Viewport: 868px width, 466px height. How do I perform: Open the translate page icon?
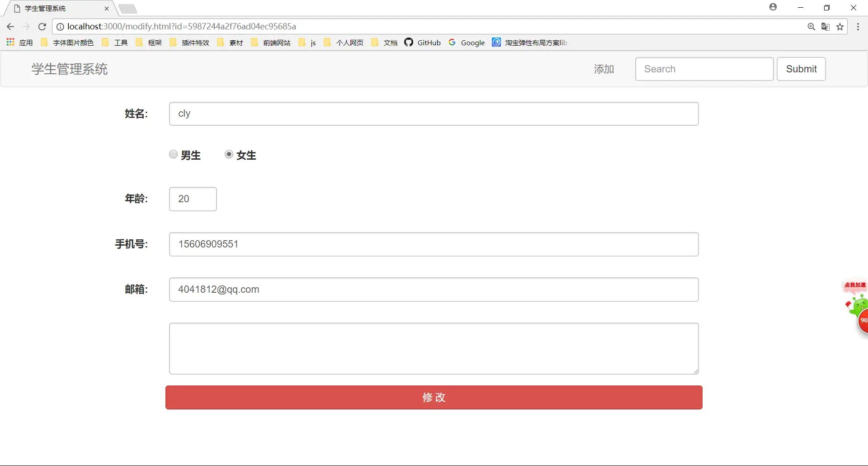coord(826,27)
